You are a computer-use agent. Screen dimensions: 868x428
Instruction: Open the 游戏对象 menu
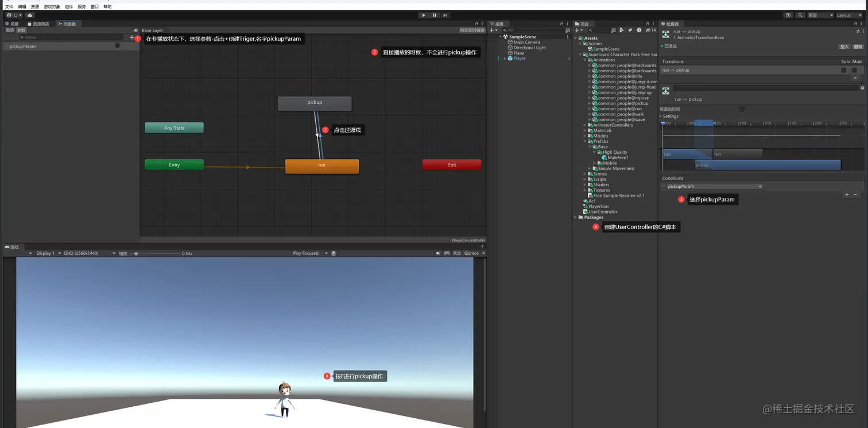point(52,7)
